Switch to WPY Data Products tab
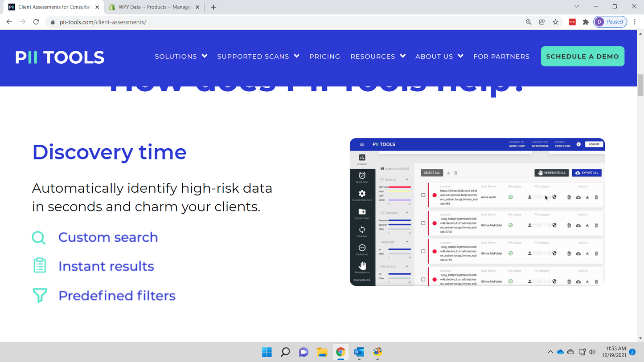The height and width of the screenshot is (362, 644). pos(154,7)
